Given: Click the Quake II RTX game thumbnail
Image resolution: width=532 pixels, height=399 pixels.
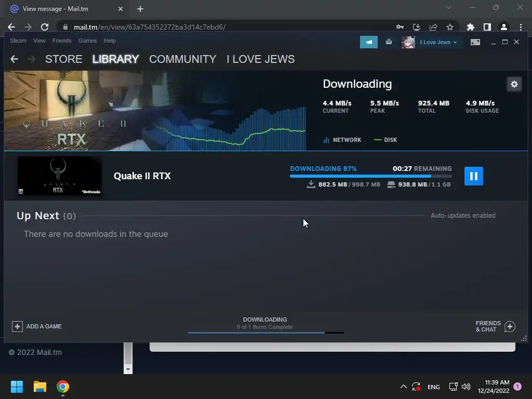Looking at the screenshot, I should [x=59, y=176].
